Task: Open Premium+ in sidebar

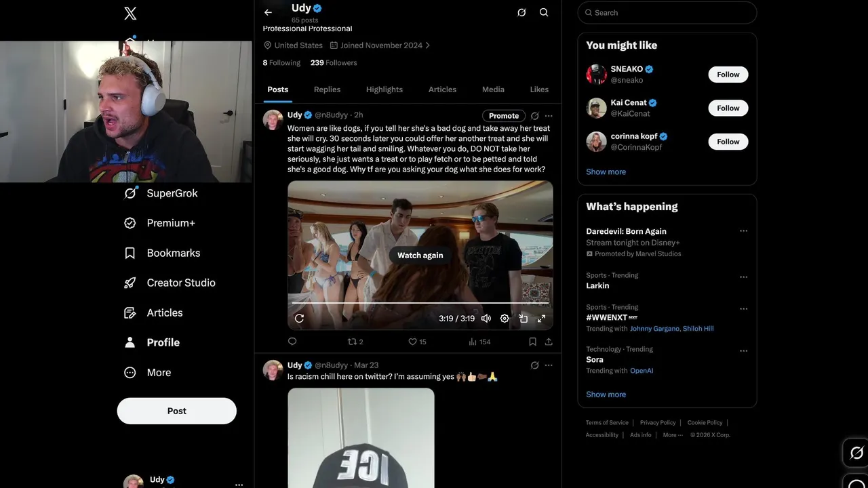Action: tap(159, 223)
